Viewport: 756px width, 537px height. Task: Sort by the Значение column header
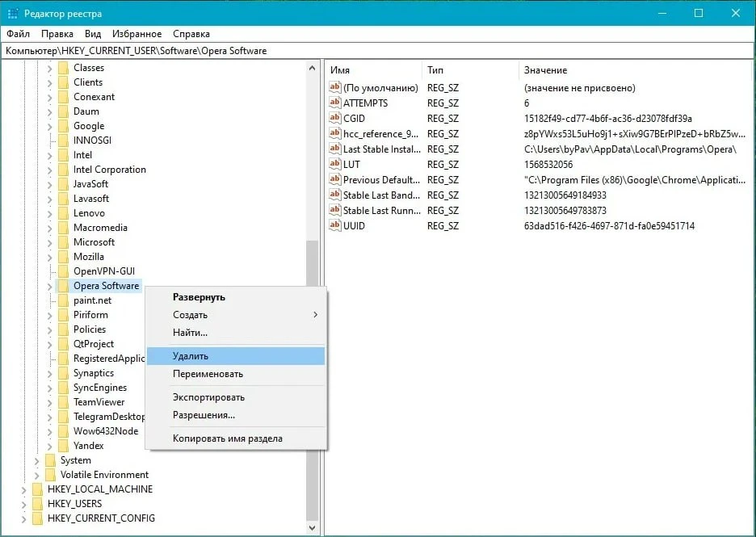(x=636, y=70)
